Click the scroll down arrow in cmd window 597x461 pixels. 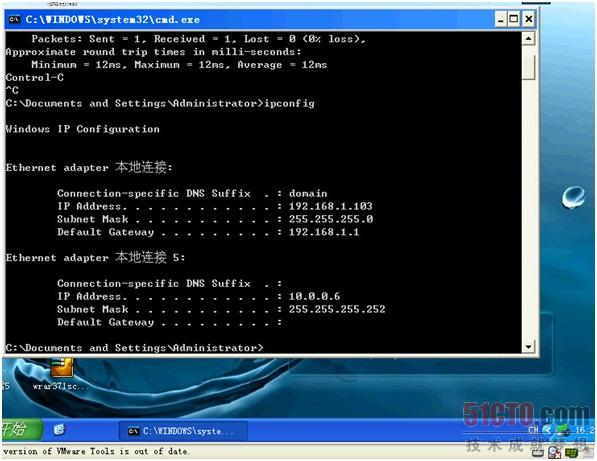pyautogui.click(x=528, y=346)
